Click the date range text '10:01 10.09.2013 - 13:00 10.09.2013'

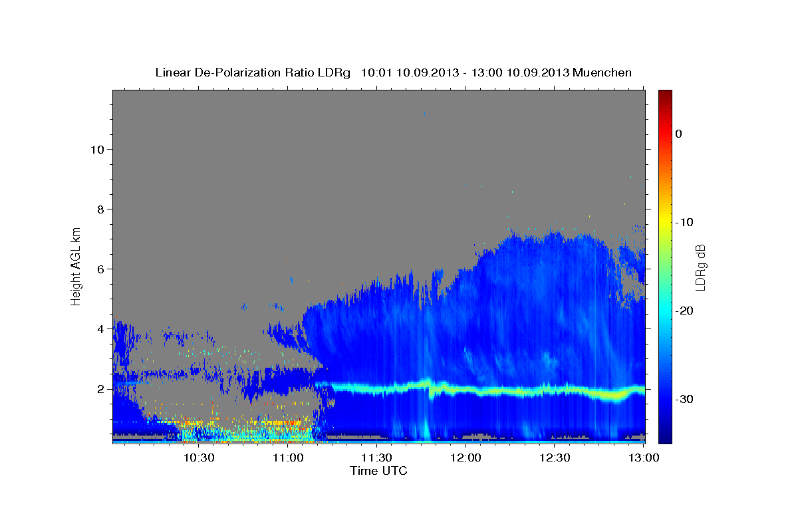pyautogui.click(x=465, y=72)
